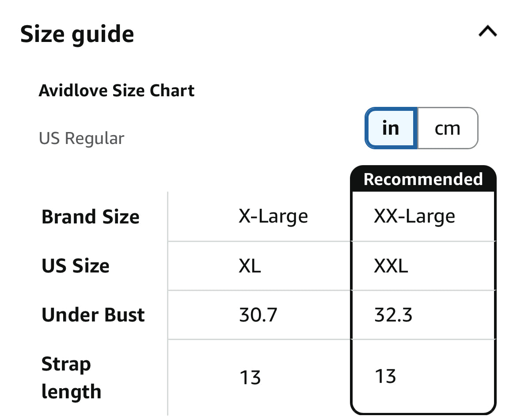Click the US Size row label
This screenshot has width=517, height=420.
[x=76, y=265]
